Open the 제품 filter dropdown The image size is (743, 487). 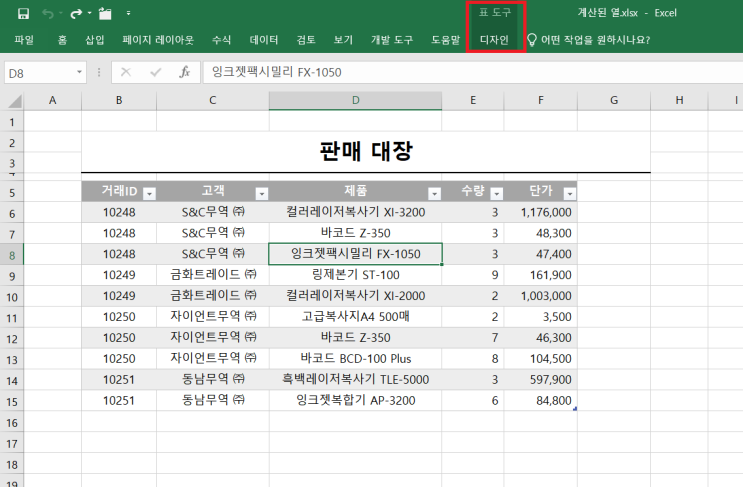click(x=434, y=193)
